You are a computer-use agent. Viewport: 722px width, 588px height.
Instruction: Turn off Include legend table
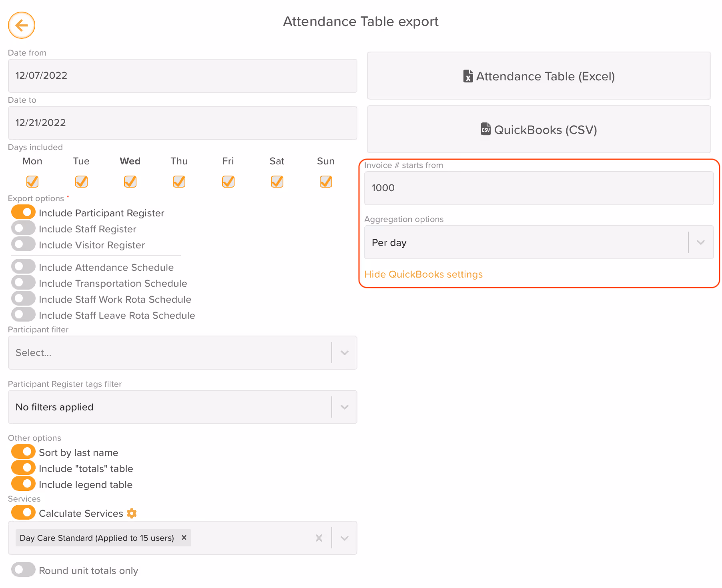pos(23,484)
